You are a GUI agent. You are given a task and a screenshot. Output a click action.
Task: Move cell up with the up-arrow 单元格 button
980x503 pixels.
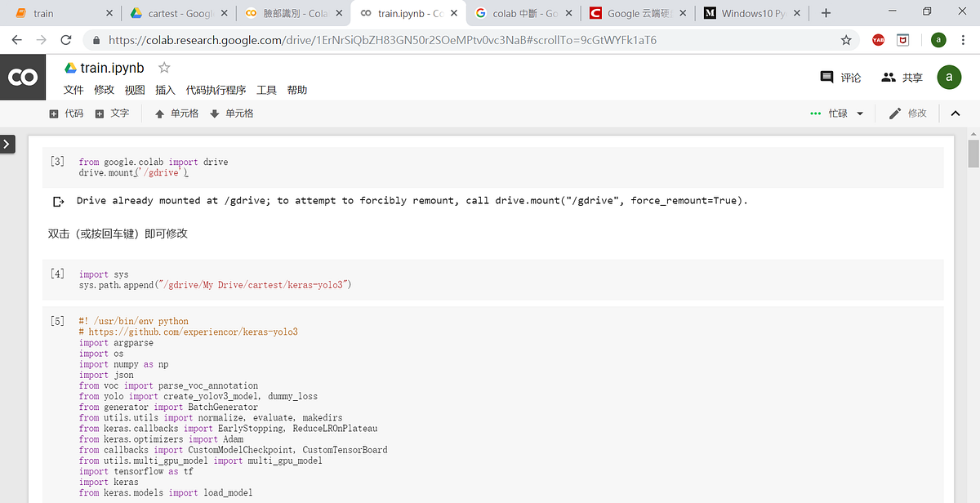(x=176, y=114)
